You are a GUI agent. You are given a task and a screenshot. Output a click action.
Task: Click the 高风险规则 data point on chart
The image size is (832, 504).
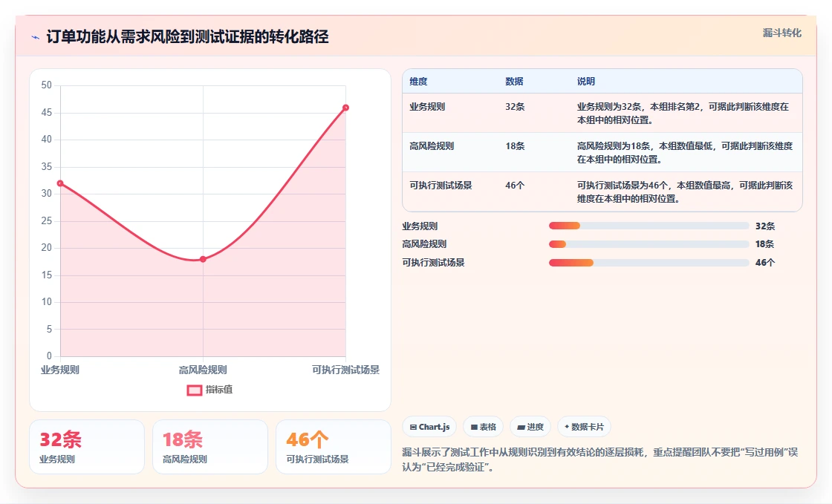203,259
